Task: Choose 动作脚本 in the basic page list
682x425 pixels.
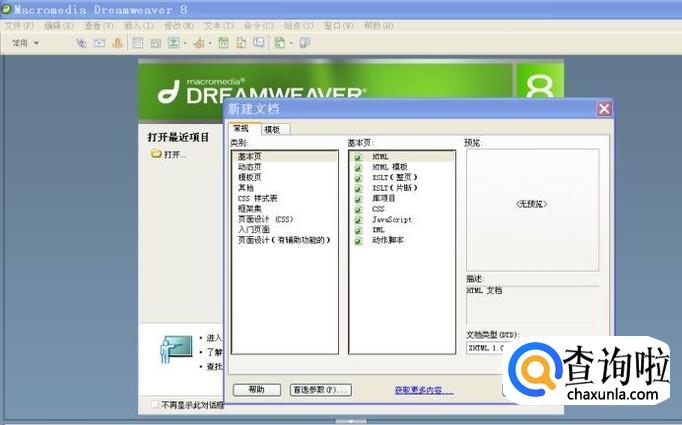Action: (388, 240)
